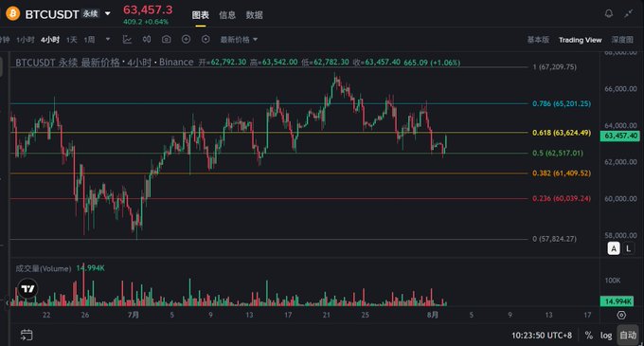Open the 最新价格 price source dropdown
The image size is (644, 346).
[239, 40]
